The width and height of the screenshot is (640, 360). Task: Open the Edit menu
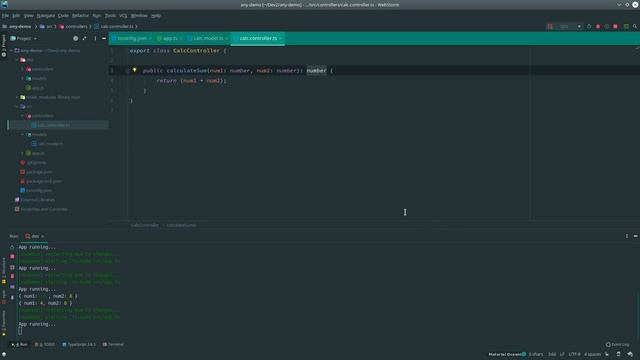[16, 16]
